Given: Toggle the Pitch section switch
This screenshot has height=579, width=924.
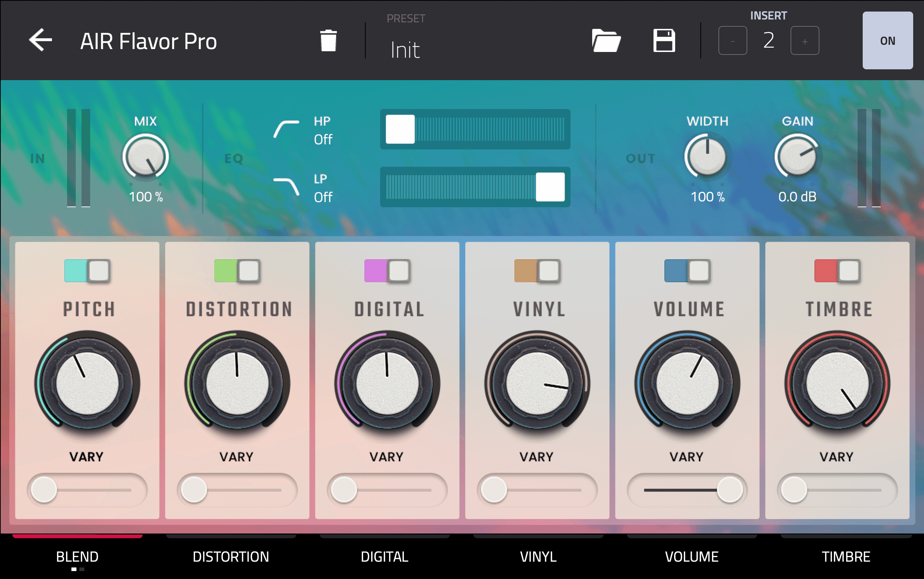Looking at the screenshot, I should 87,271.
